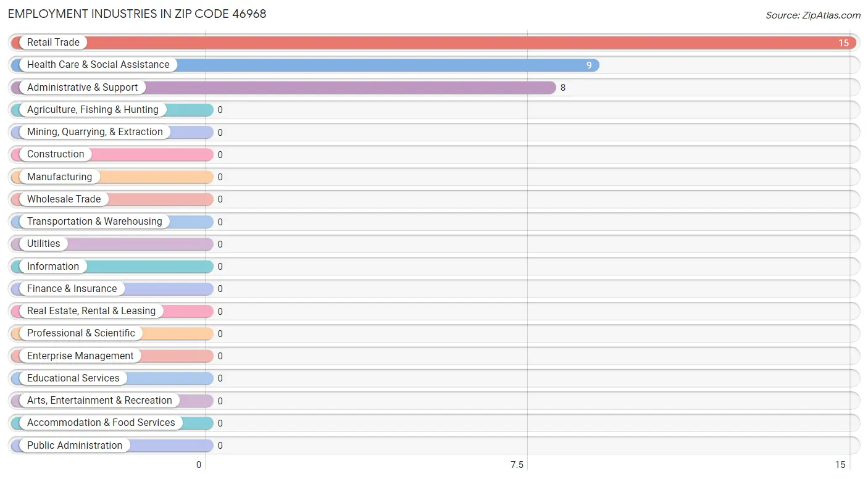Screen dimensions: 868x479
Task: Click the Enterprise Management label
Action: tap(80, 356)
